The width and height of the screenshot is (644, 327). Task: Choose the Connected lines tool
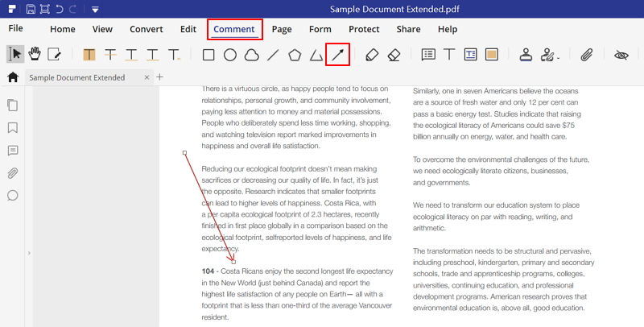coord(316,55)
